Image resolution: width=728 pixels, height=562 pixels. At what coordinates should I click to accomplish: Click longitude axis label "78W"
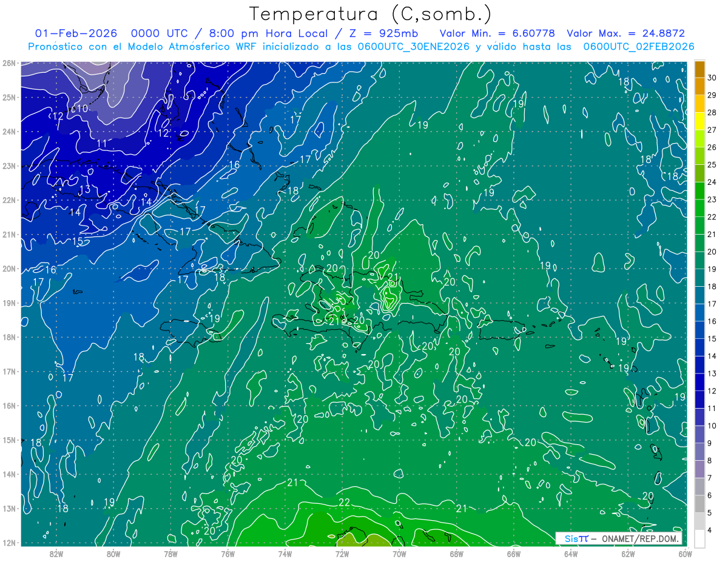pyautogui.click(x=170, y=553)
